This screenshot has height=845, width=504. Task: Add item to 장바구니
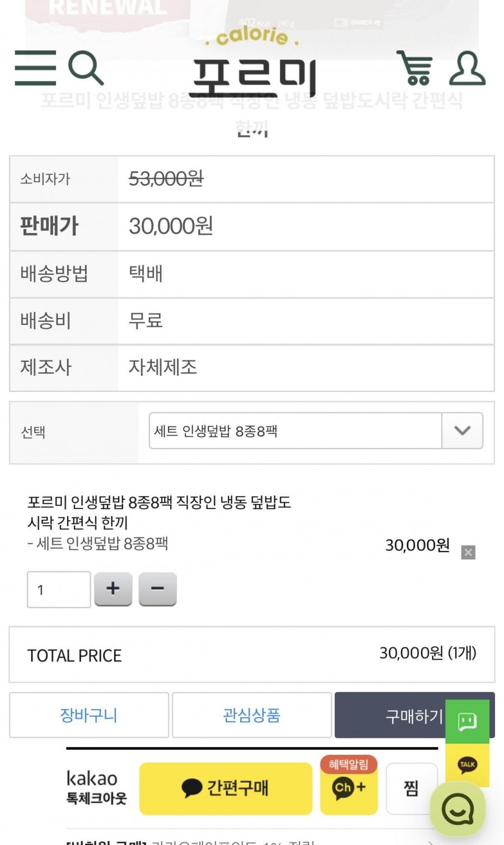pyautogui.click(x=89, y=715)
